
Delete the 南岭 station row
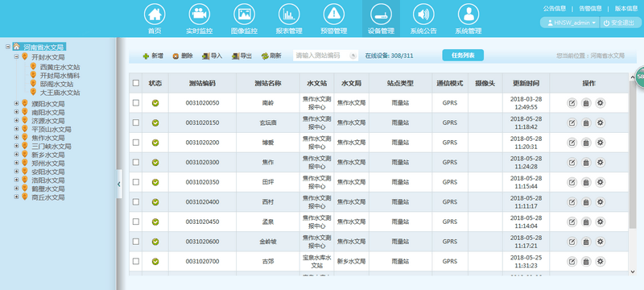[586, 103]
